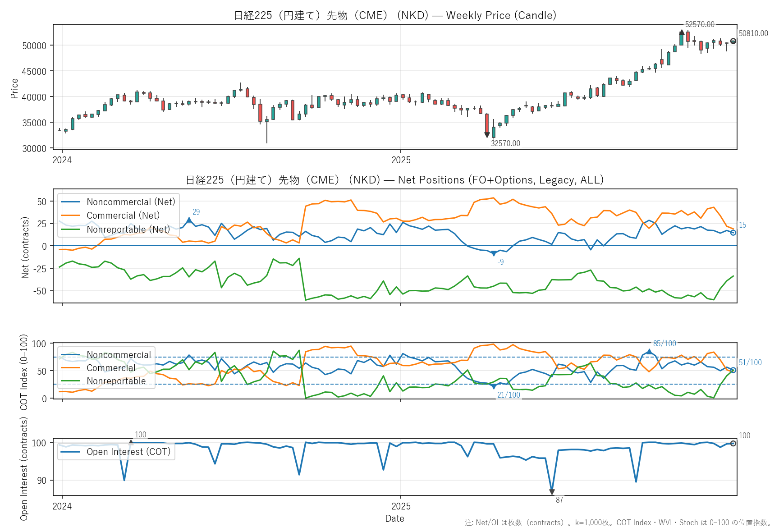The image size is (779, 532).
Task: Click the Nonreportable (Net) legend label
Action: click(128, 229)
